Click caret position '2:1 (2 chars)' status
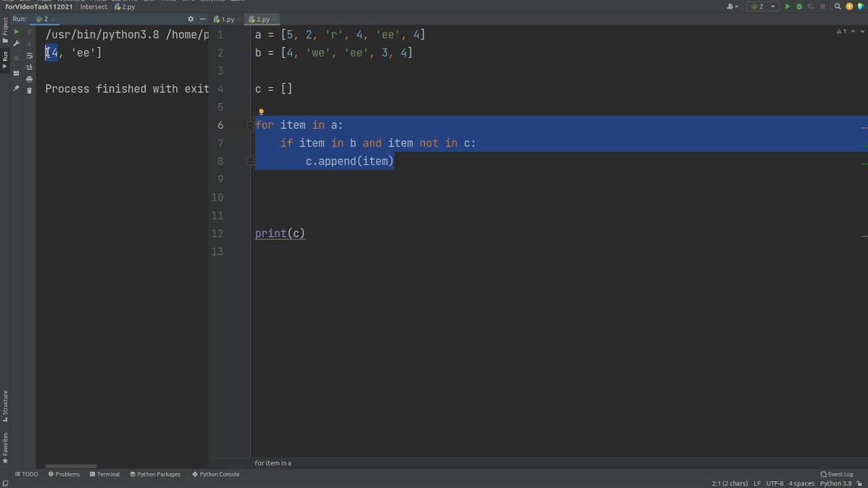Screen dimensions: 868x488 (x=730, y=483)
